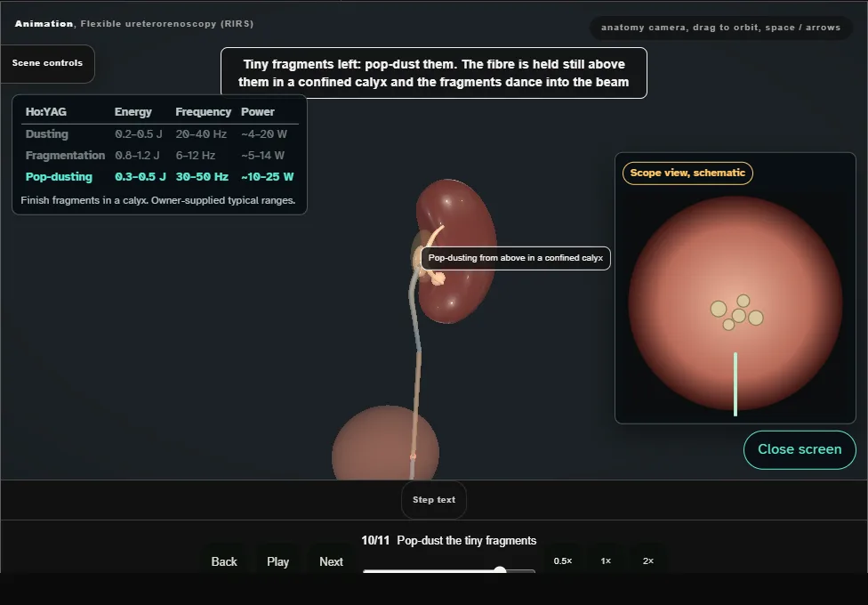The height and width of the screenshot is (605, 868).
Task: Click the ureter scope shaft in 3D view
Action: tap(414, 311)
